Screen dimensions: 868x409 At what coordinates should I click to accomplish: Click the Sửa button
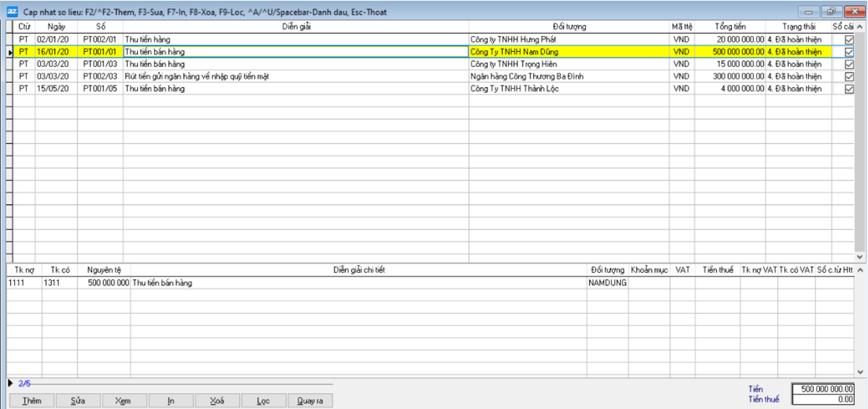pyautogui.click(x=78, y=400)
